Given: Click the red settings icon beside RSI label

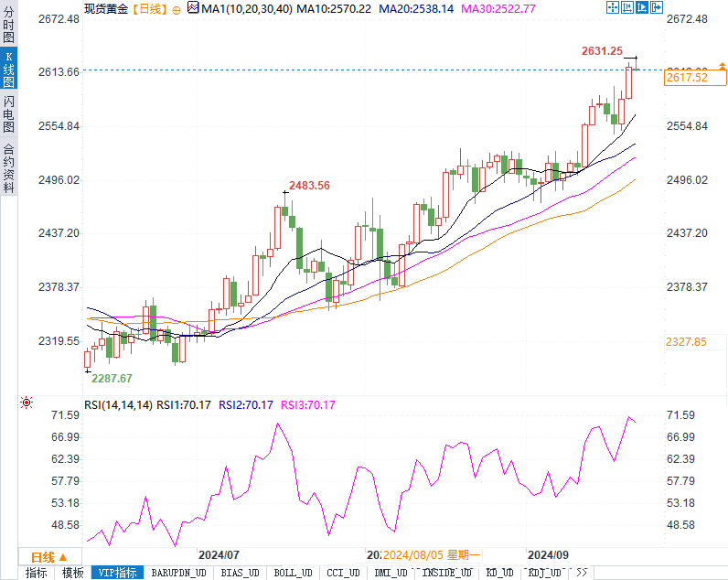Looking at the screenshot, I should point(27,403).
